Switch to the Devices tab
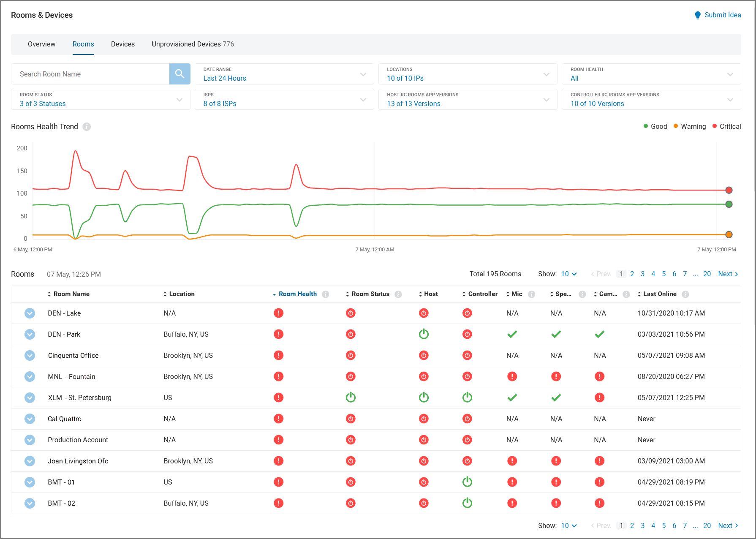This screenshot has height=539, width=756. (x=122, y=44)
